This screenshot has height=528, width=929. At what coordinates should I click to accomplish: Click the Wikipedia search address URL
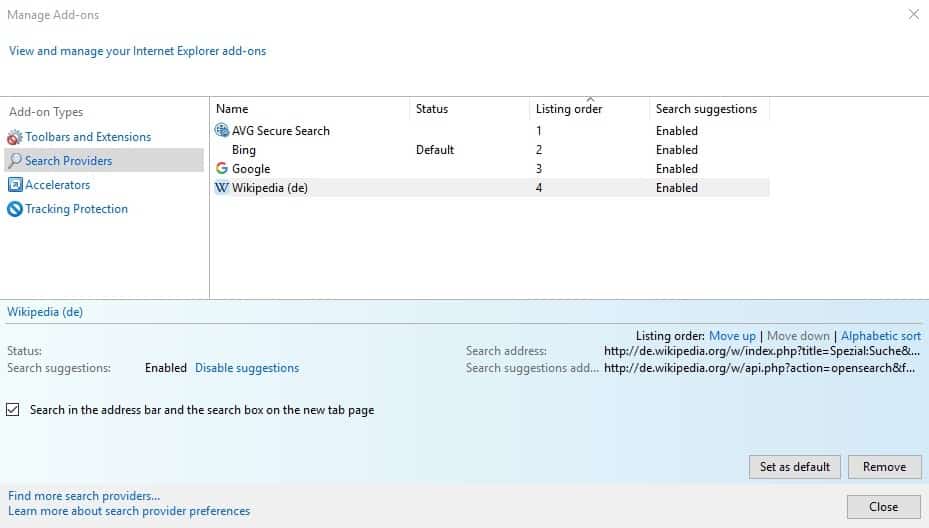(762, 351)
